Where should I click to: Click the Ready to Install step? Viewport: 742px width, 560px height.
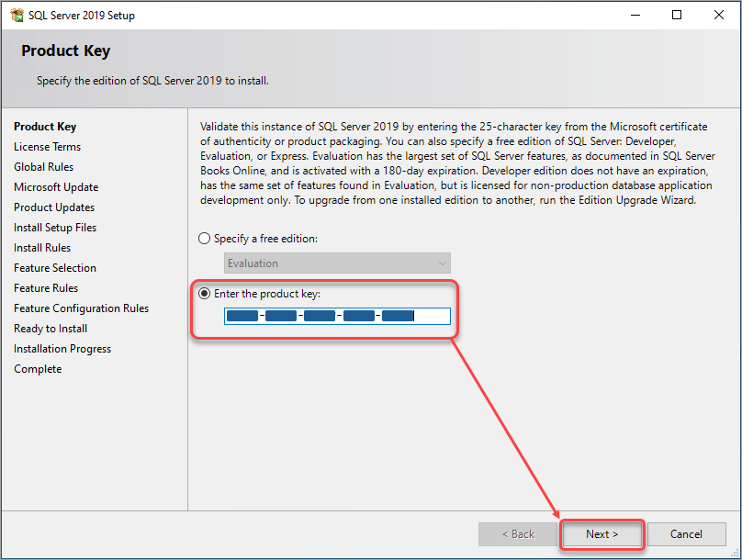[51, 329]
